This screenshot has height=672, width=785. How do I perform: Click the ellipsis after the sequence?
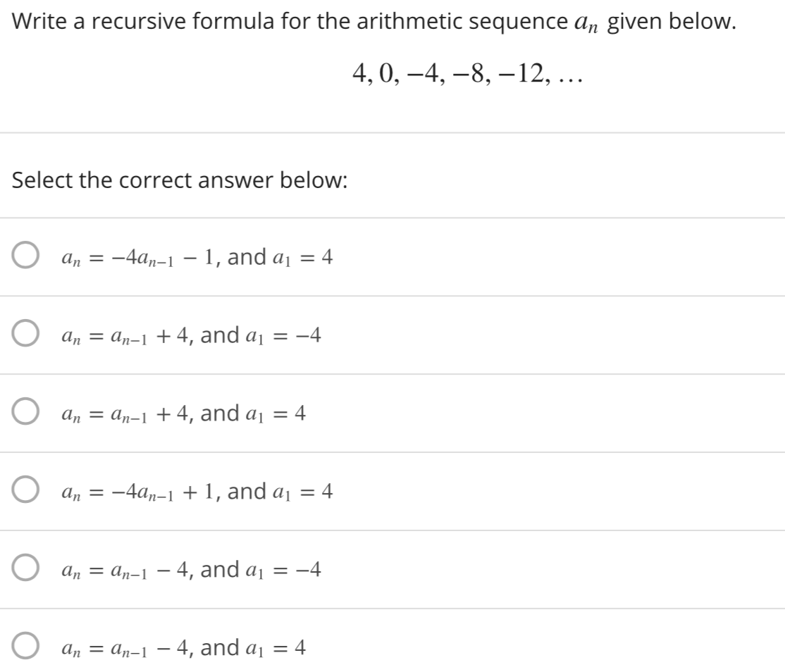(572, 81)
